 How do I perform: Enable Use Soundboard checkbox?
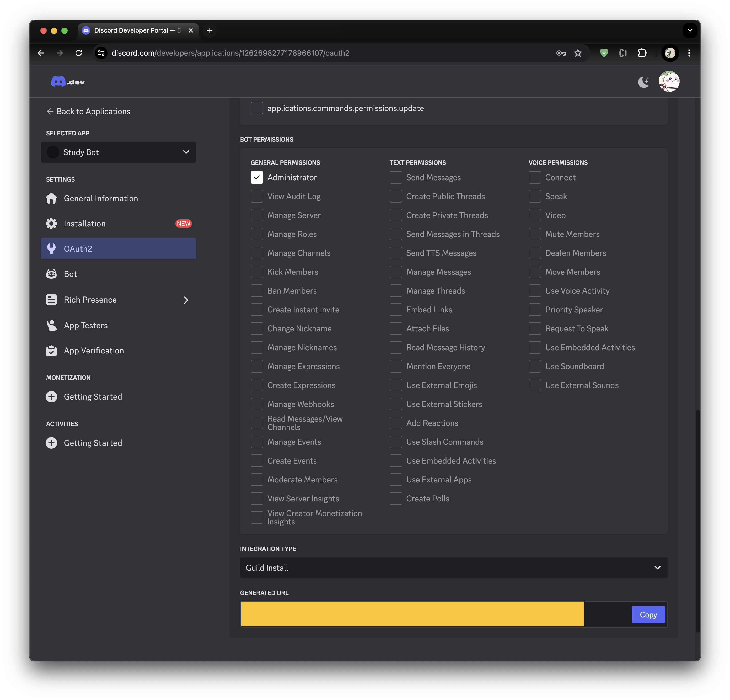click(535, 367)
